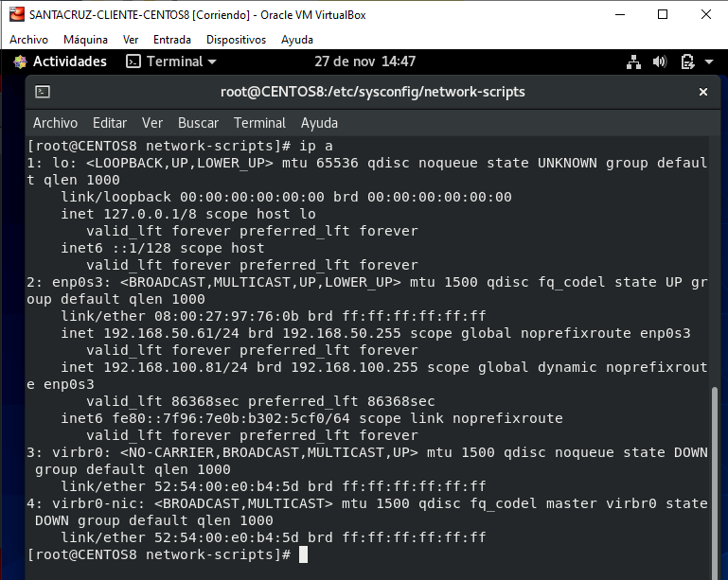Open VirtualBox Máquina menu
The width and height of the screenshot is (728, 580).
tap(85, 40)
